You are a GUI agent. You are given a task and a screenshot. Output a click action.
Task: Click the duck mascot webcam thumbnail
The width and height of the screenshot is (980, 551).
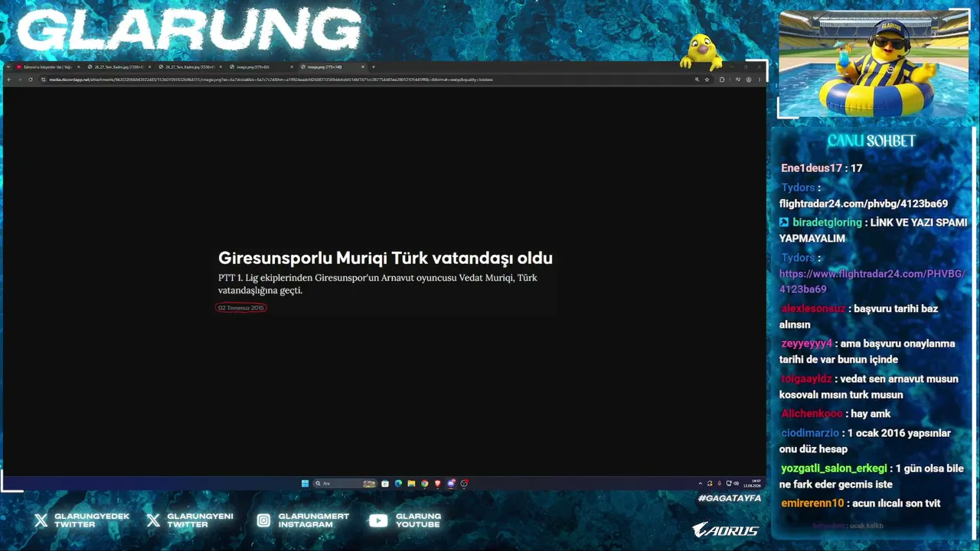pyautogui.click(x=874, y=64)
